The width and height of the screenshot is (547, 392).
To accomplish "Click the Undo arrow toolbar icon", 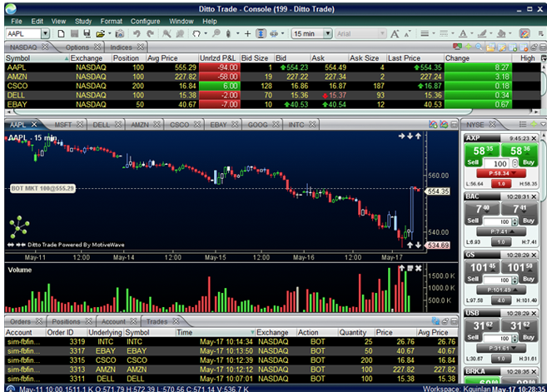I will click(137, 33).
